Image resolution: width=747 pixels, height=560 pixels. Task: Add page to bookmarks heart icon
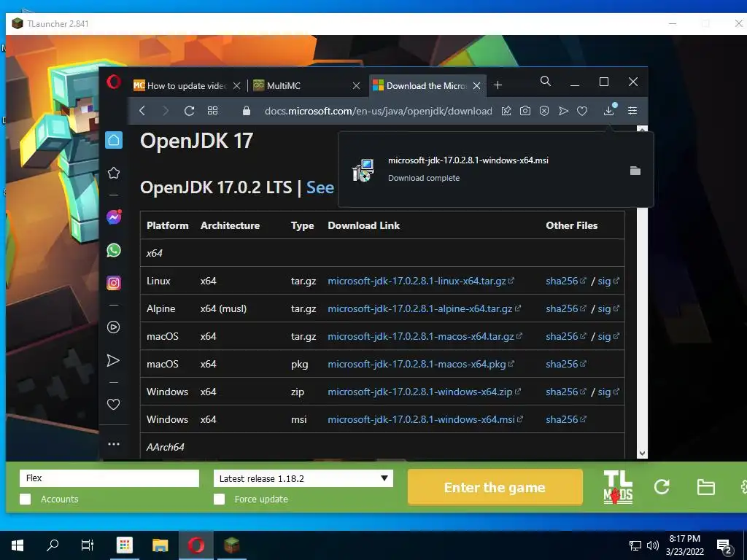(x=582, y=111)
